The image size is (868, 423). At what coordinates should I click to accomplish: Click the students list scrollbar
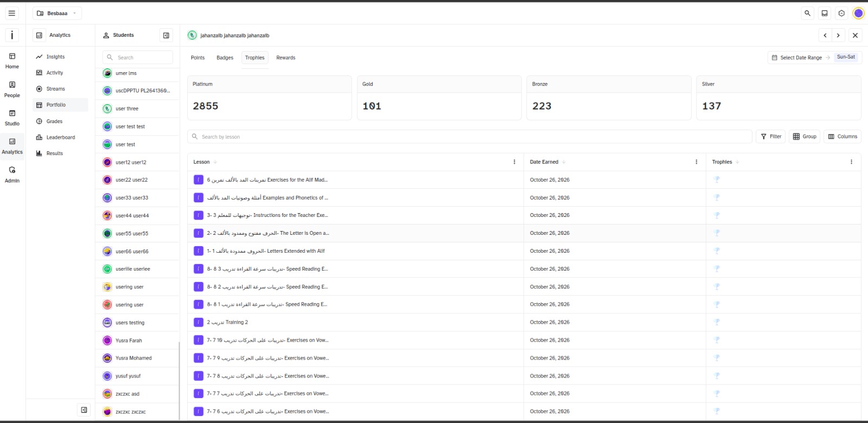coord(179,381)
